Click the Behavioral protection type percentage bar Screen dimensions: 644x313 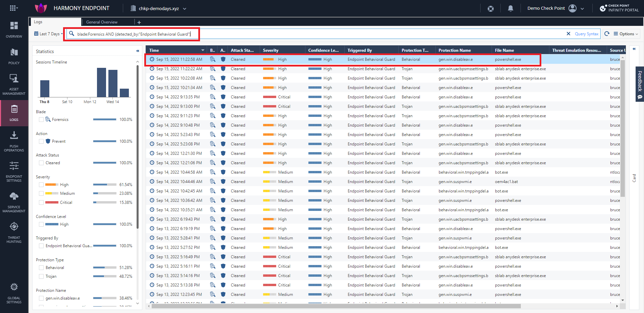pos(105,268)
